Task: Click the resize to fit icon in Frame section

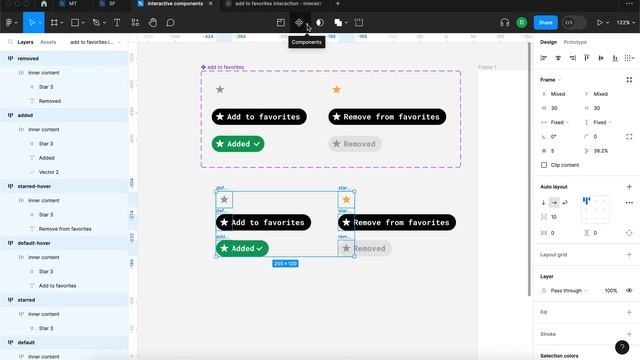Action: (629, 80)
